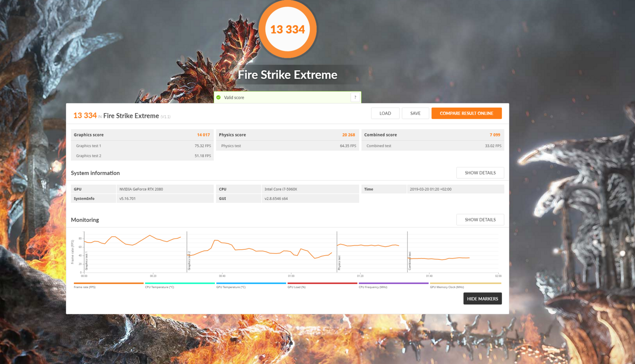Click the big 13 334 score circle
This screenshot has width=635, height=364.
tap(288, 29)
